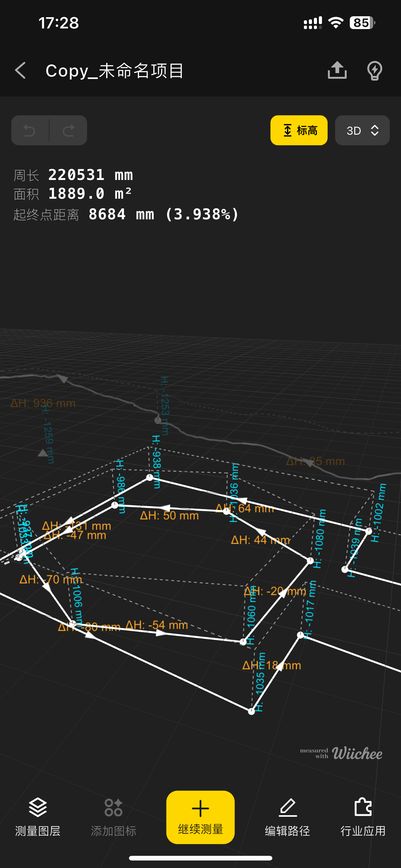This screenshot has width=401, height=868.
Task: Select the path node below H: -1035 mm
Action: point(251,712)
